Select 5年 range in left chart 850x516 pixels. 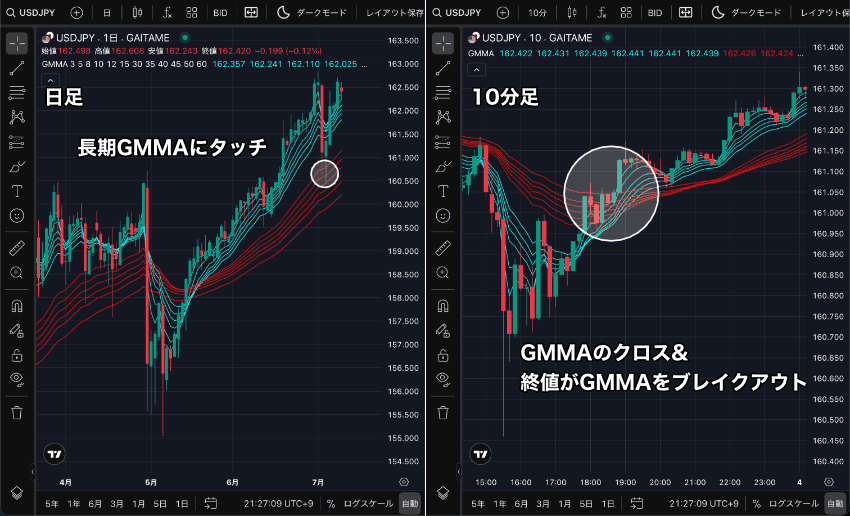52,504
